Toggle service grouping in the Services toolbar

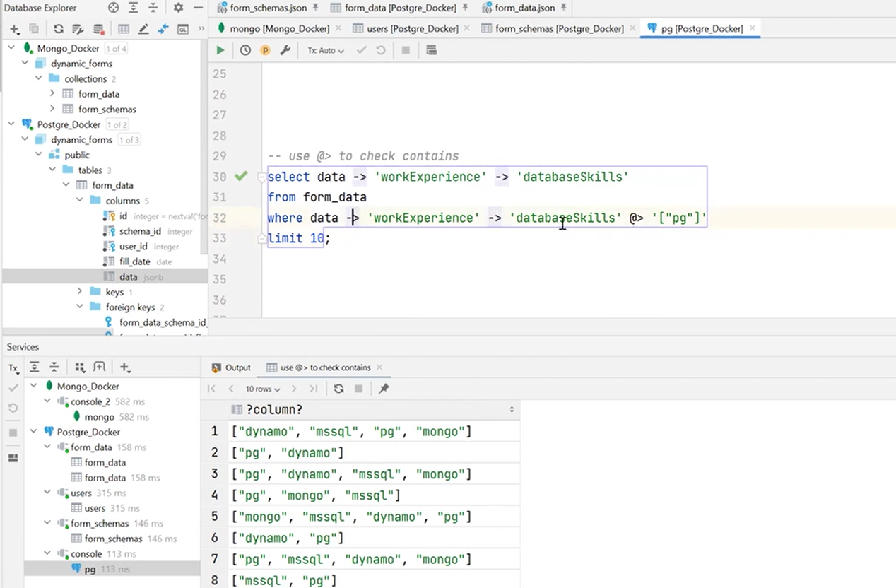[x=80, y=367]
